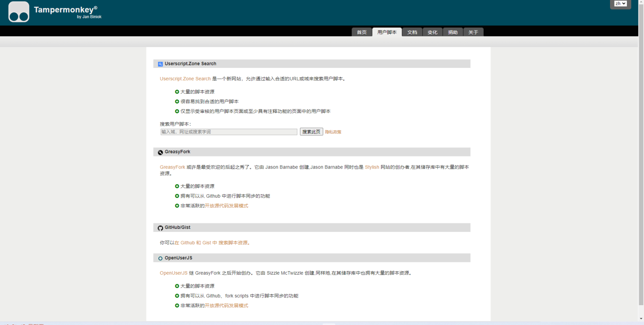The image size is (644, 325).
Task: Open the Stylish link
Action: (372, 167)
